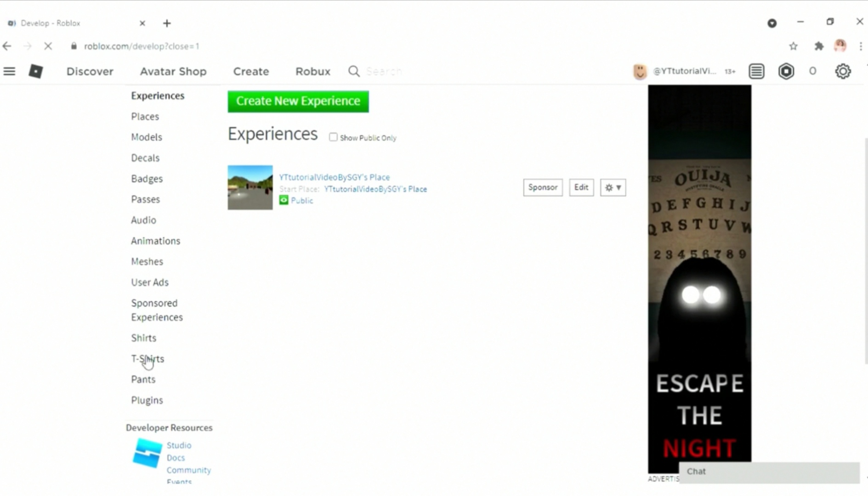
Task: Open browser extensions puzzle icon
Action: tap(819, 46)
